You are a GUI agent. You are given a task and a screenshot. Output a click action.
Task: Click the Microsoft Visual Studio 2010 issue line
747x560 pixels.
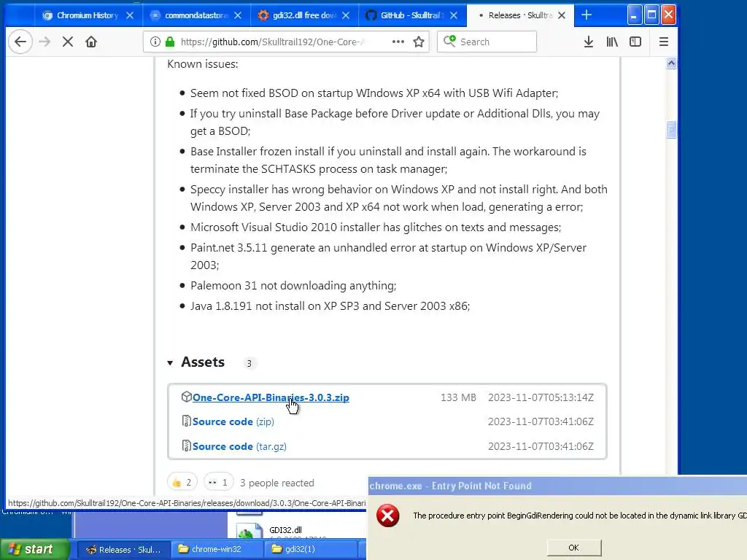pos(376,227)
